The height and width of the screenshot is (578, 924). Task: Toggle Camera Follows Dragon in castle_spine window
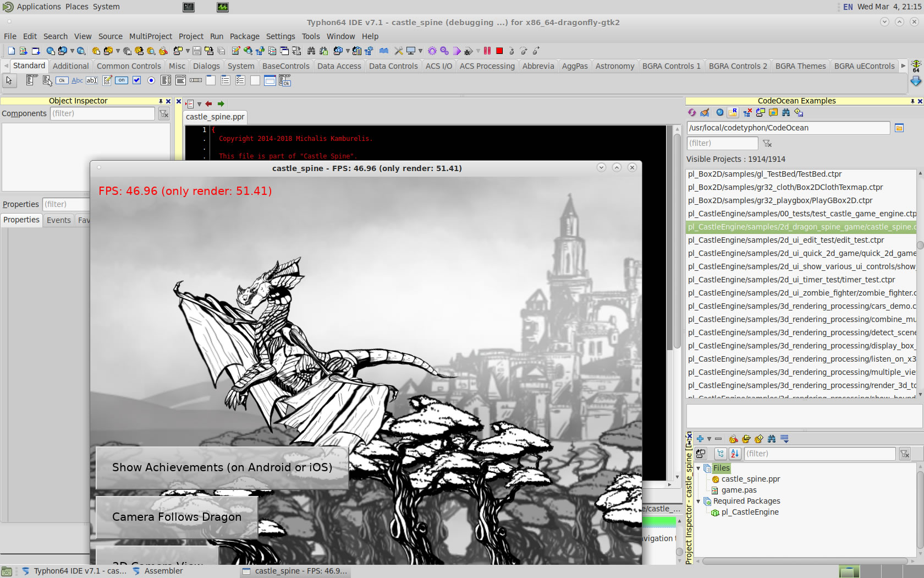(177, 517)
